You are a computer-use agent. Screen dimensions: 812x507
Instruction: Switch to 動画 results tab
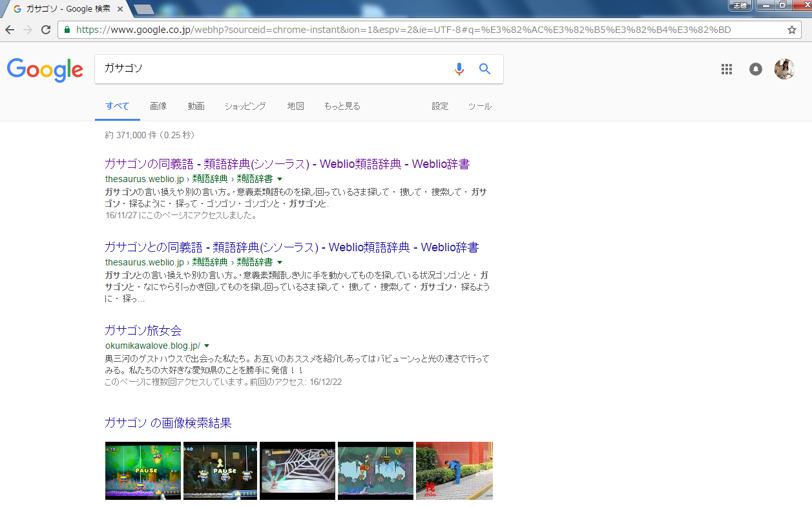pyautogui.click(x=196, y=106)
